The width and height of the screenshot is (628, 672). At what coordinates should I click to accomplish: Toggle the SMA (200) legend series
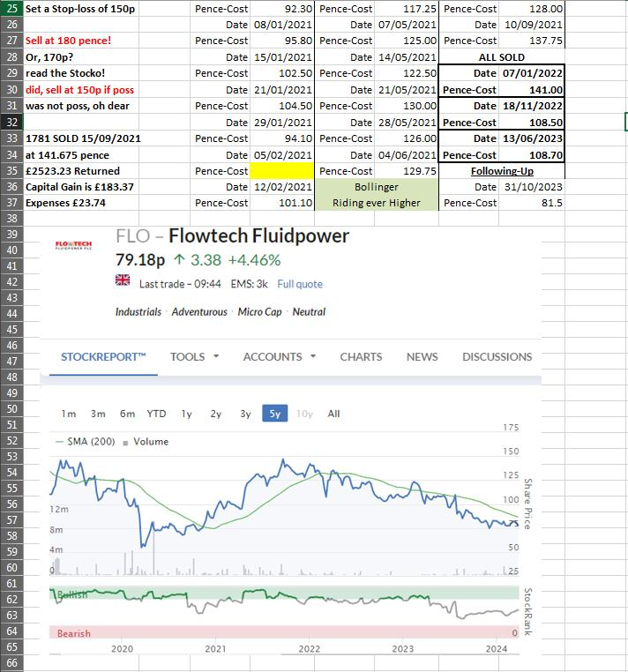click(x=86, y=442)
